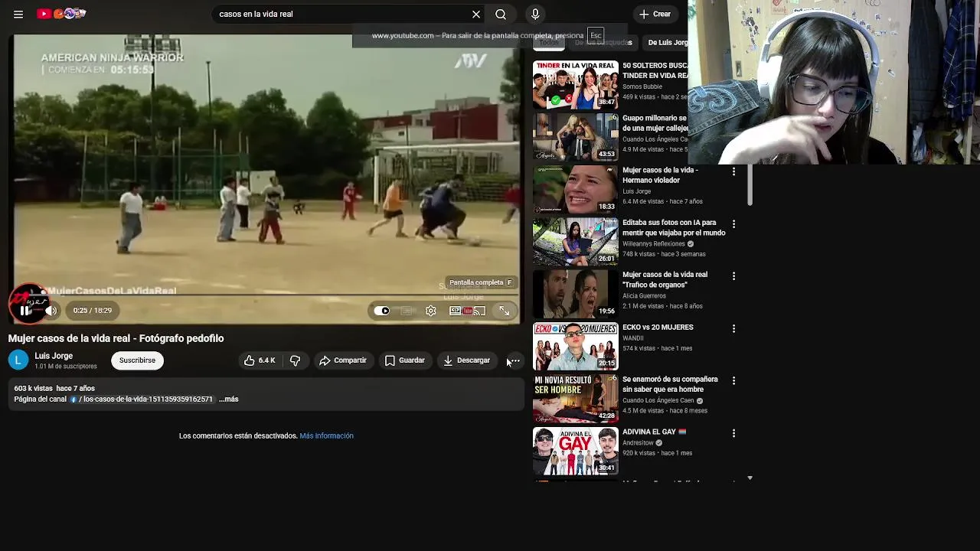
Task: Open the 18:33 Luis Jorge video thumbnail
Action: point(576,189)
